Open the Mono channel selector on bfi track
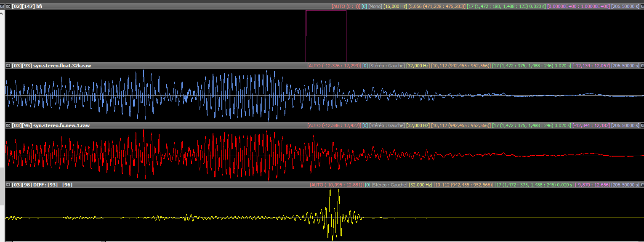The image size is (644, 242). click(x=375, y=6)
